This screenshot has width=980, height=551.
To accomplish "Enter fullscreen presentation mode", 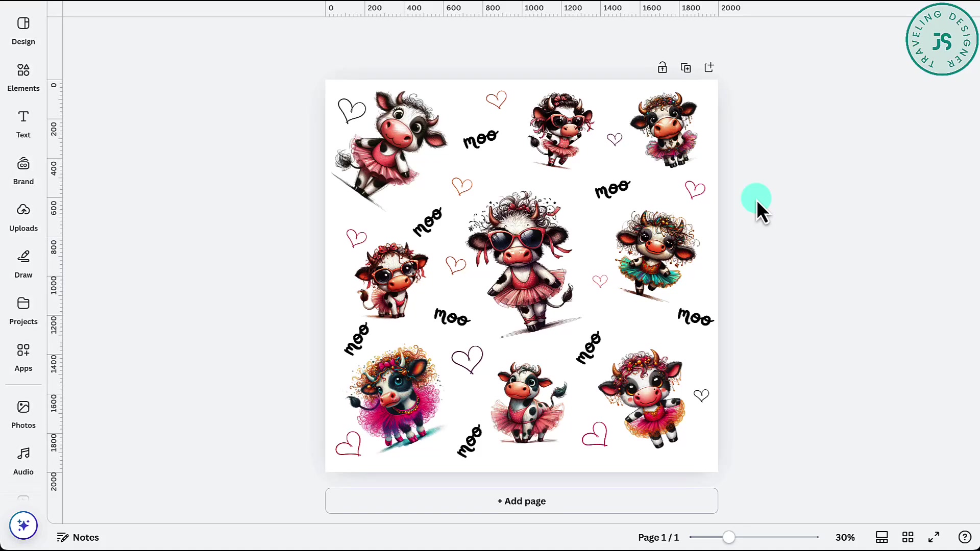I will (934, 537).
